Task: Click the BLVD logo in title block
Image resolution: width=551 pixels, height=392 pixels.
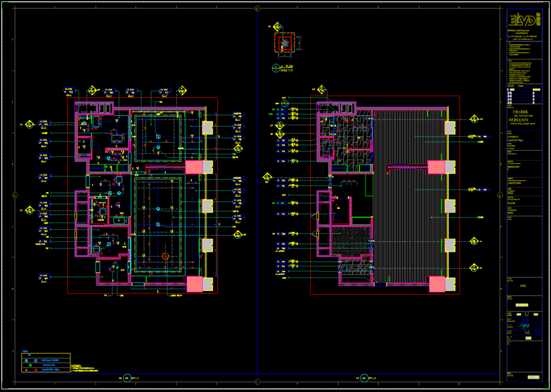Action: (x=524, y=21)
